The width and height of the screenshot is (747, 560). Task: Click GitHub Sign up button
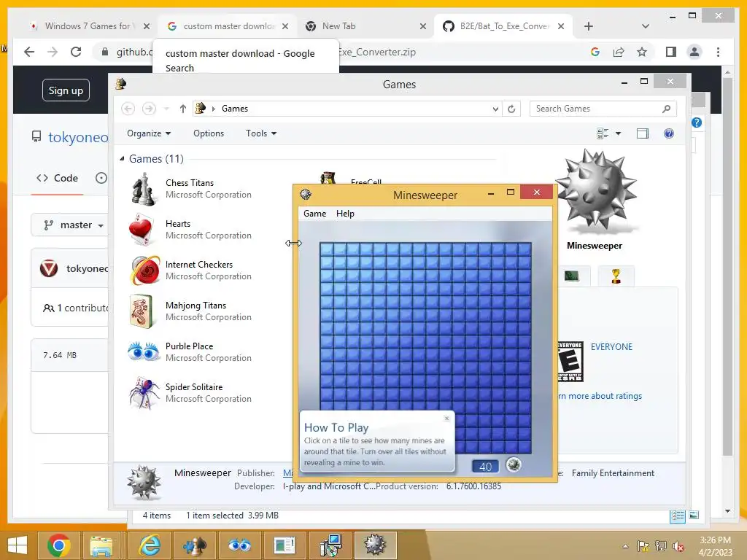(x=66, y=90)
